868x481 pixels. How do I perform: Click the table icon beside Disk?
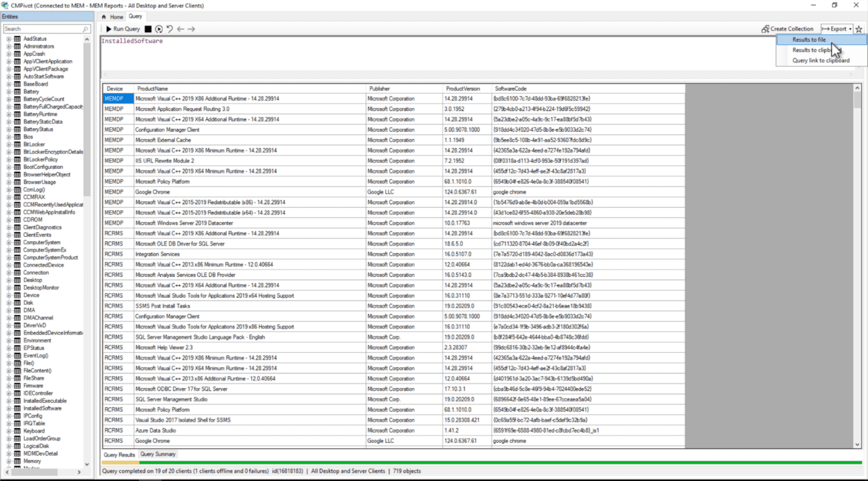click(17, 303)
